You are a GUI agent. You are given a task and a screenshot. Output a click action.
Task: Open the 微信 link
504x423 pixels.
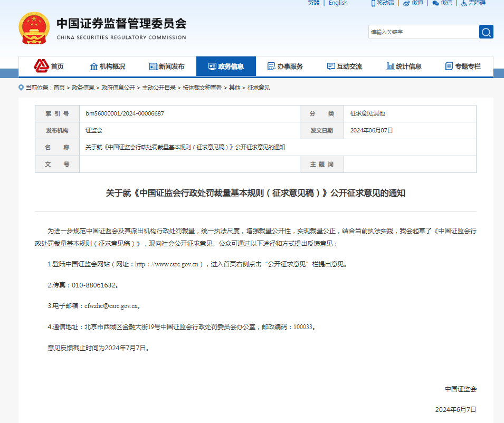[446, 3]
